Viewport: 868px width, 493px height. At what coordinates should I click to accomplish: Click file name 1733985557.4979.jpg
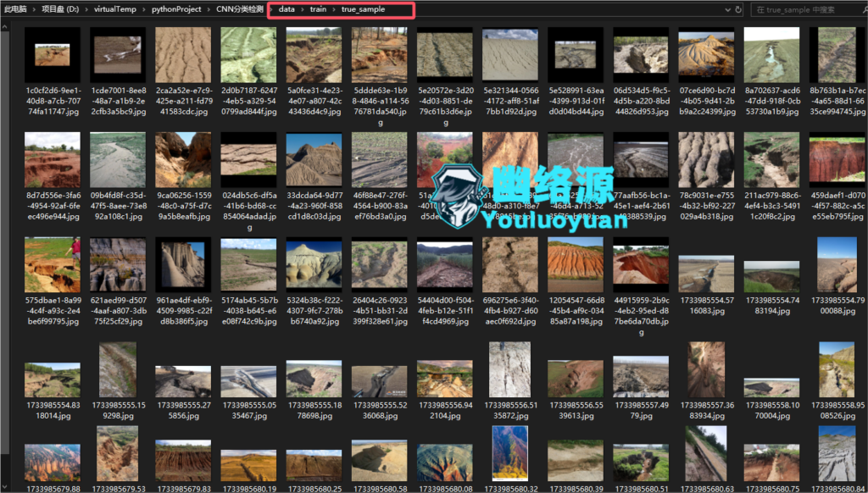pyautogui.click(x=641, y=411)
